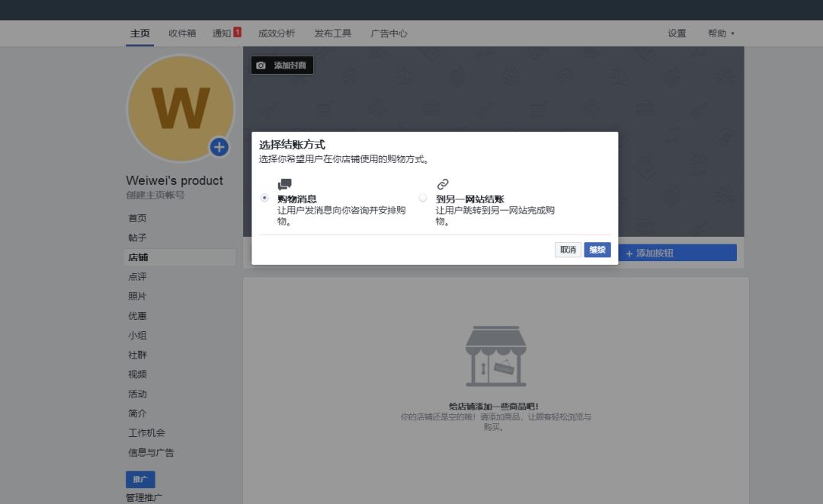Click the camera icon to add a cover photo
Viewport: 823px width, 504px height.
[x=261, y=65]
